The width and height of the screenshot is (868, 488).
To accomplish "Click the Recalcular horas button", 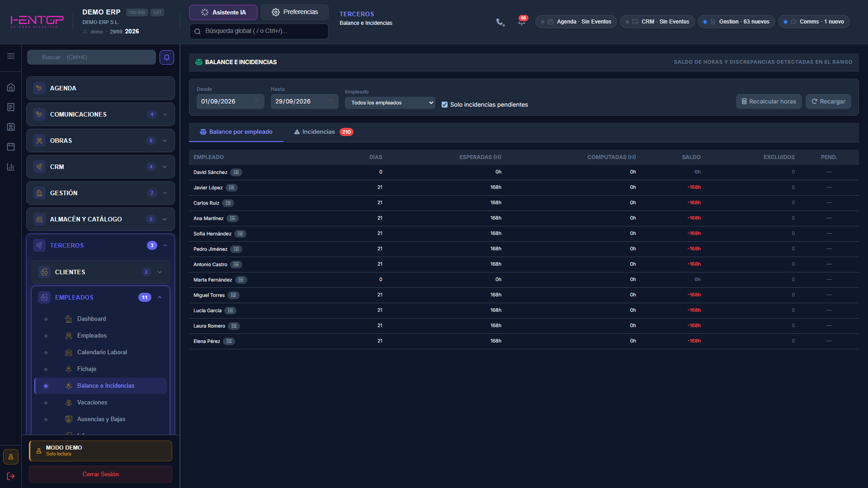I will 769,102.
